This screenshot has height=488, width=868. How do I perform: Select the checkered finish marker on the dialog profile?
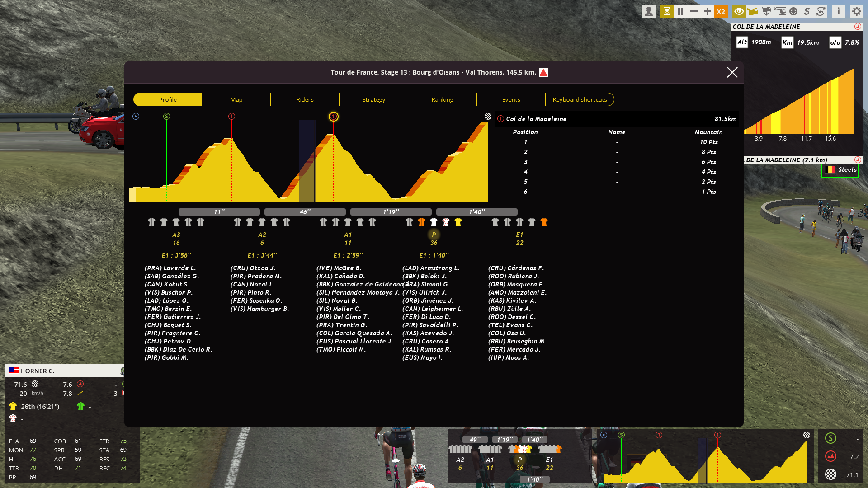click(x=488, y=117)
